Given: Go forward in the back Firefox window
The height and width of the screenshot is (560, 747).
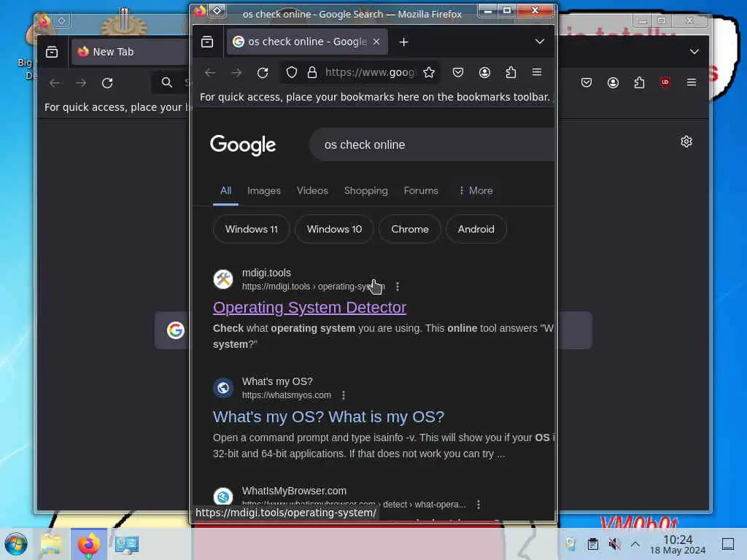Looking at the screenshot, I should pos(81,83).
